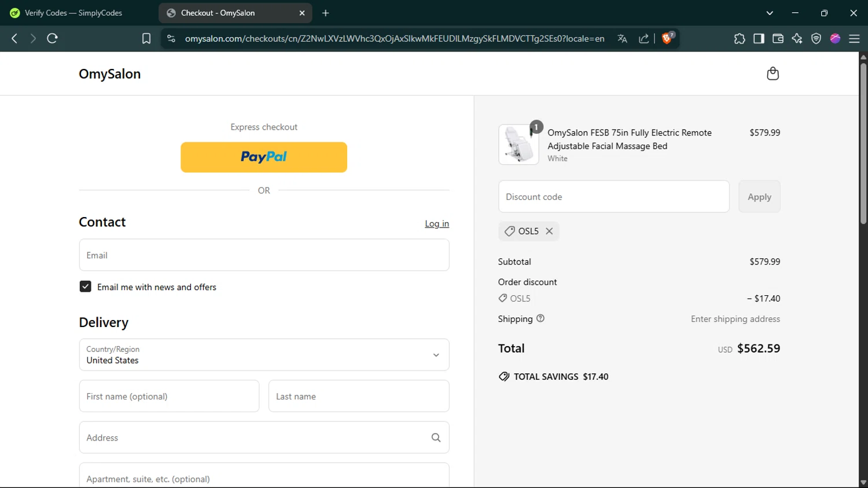Click the Apply discount button
The width and height of the screenshot is (868, 488).
point(759,197)
